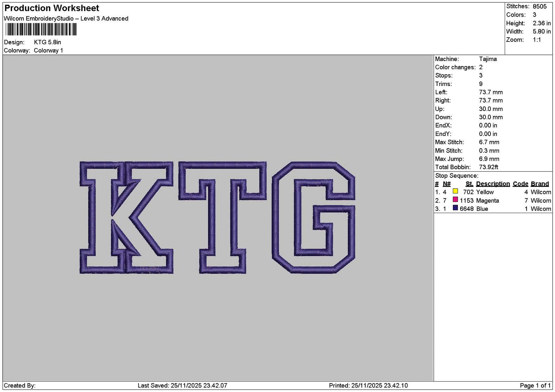Viewport: 555px width, 392px height.
Task: Click the 'Colorway 1' value
Action: (x=48, y=50)
